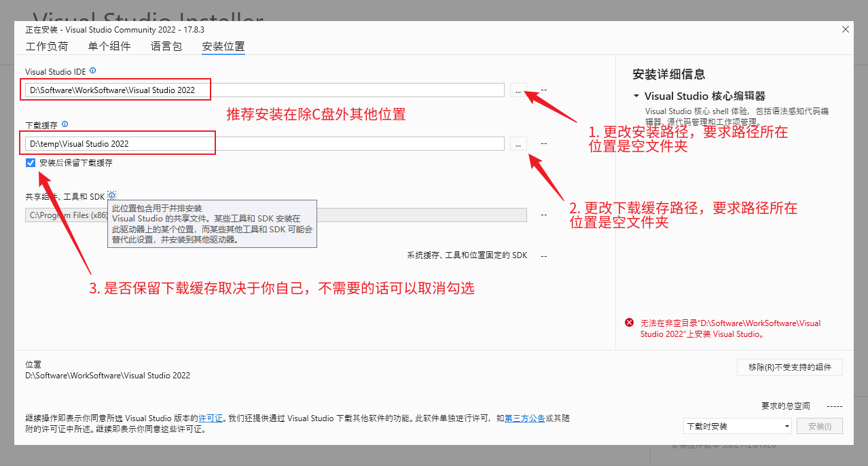Close the installer dialog window
Image resolution: width=868 pixels, height=466 pixels.
[x=845, y=30]
